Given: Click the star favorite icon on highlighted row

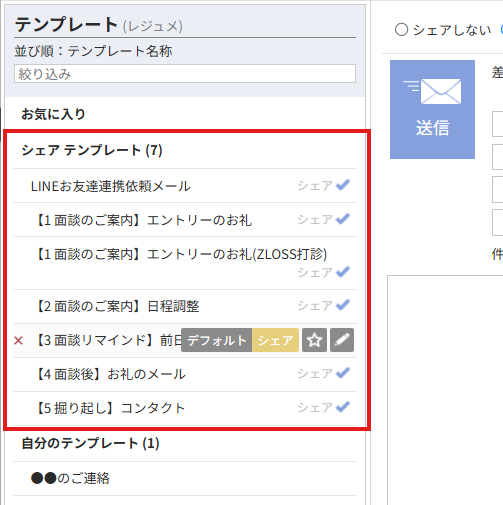Looking at the screenshot, I should [314, 340].
